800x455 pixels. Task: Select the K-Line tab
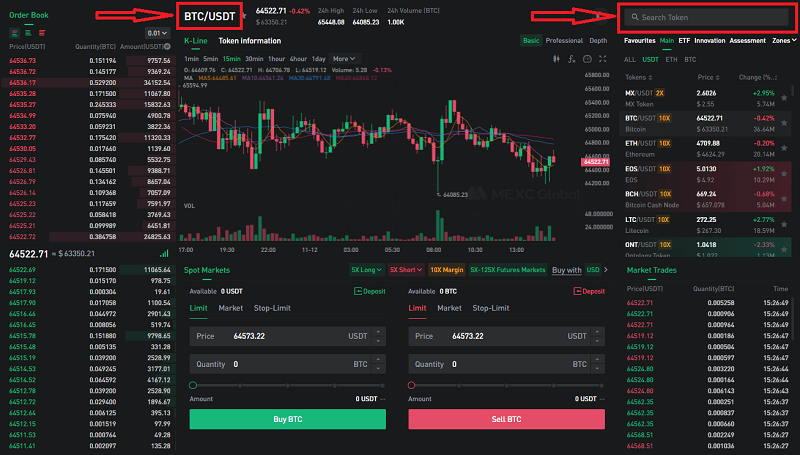point(195,41)
